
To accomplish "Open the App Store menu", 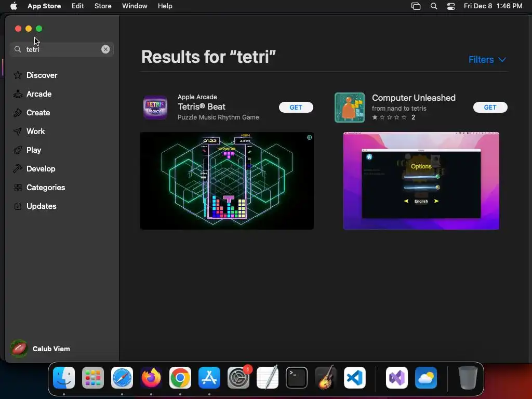I will 44,6.
